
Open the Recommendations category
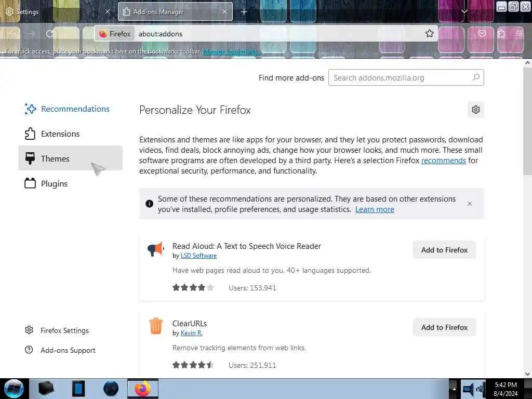tap(70, 109)
